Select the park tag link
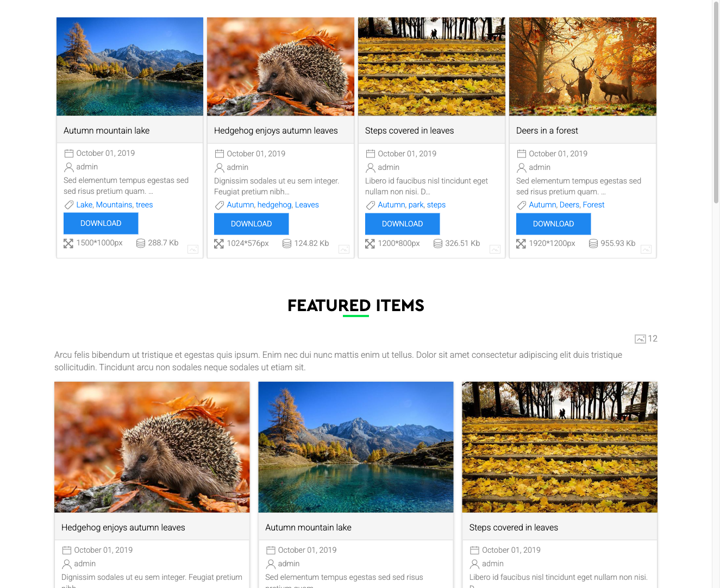The width and height of the screenshot is (720, 588). tap(416, 205)
